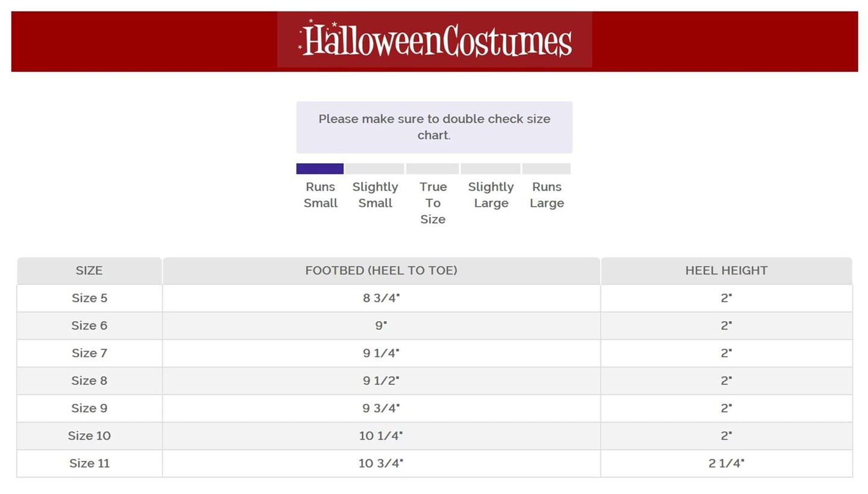Click the 2 1/4" heel height value
The height and width of the screenshot is (494, 868).
[x=726, y=463]
